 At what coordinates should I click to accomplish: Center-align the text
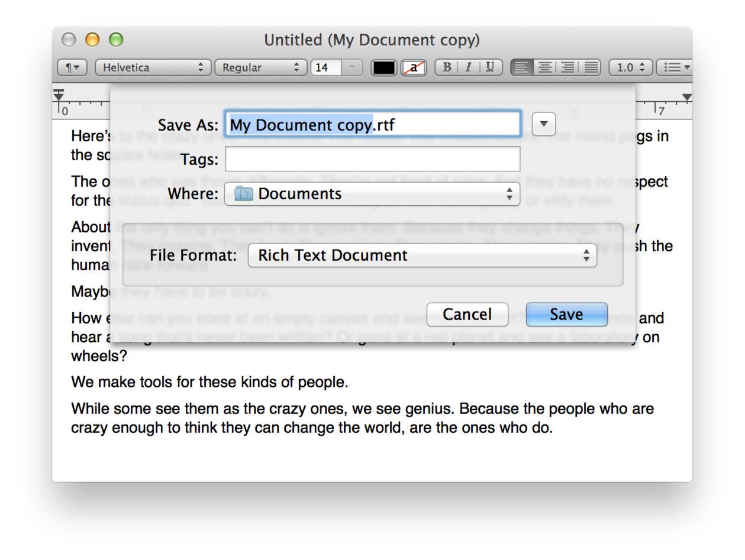[x=544, y=67]
